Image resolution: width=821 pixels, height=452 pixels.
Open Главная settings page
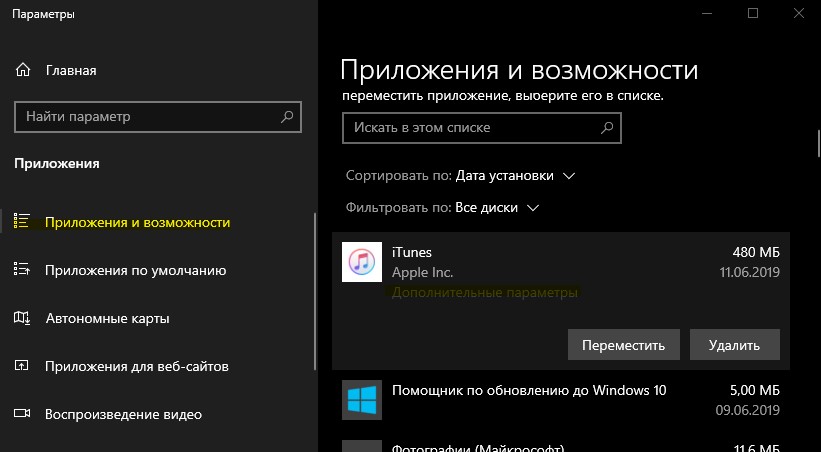coord(71,71)
